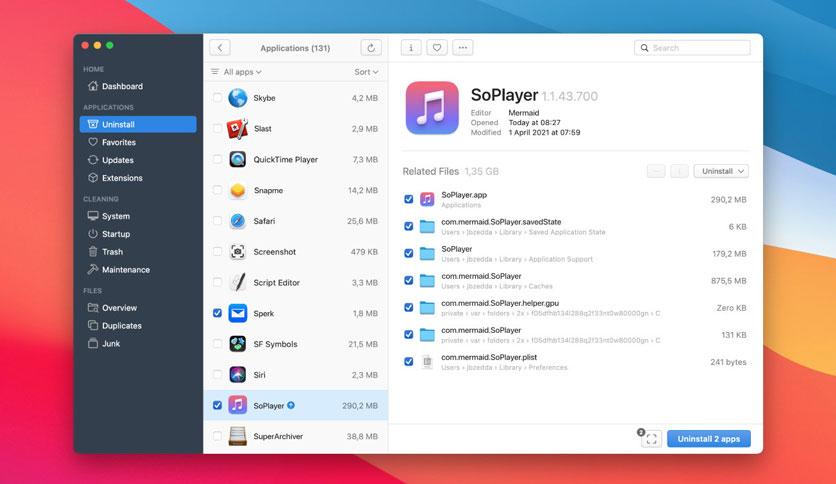The height and width of the screenshot is (484, 836).
Task: Select the QuickTime Player app icon
Action: 237,159
